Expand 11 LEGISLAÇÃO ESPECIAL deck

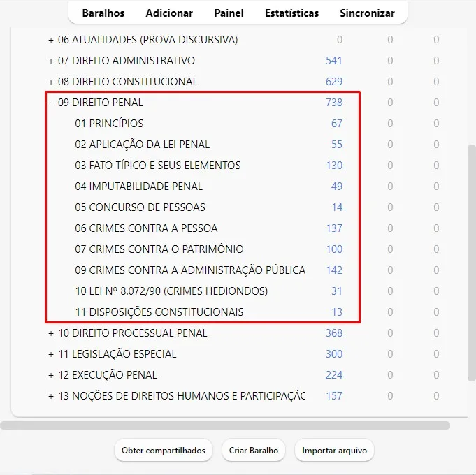tap(51, 354)
